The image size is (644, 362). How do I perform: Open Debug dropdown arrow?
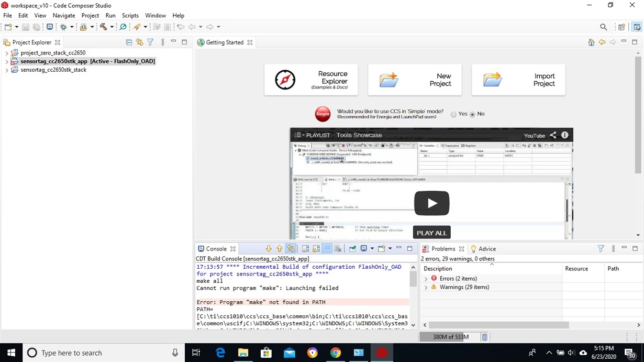72,27
